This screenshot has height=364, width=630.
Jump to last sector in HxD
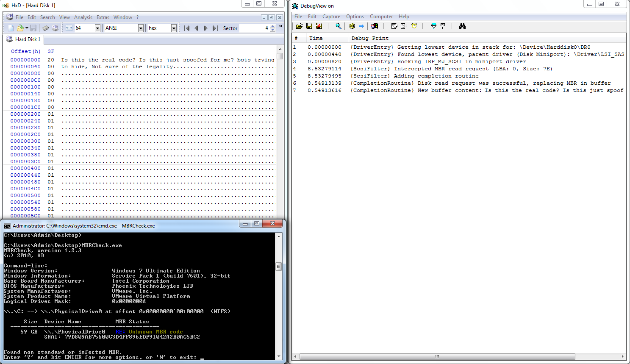(215, 28)
